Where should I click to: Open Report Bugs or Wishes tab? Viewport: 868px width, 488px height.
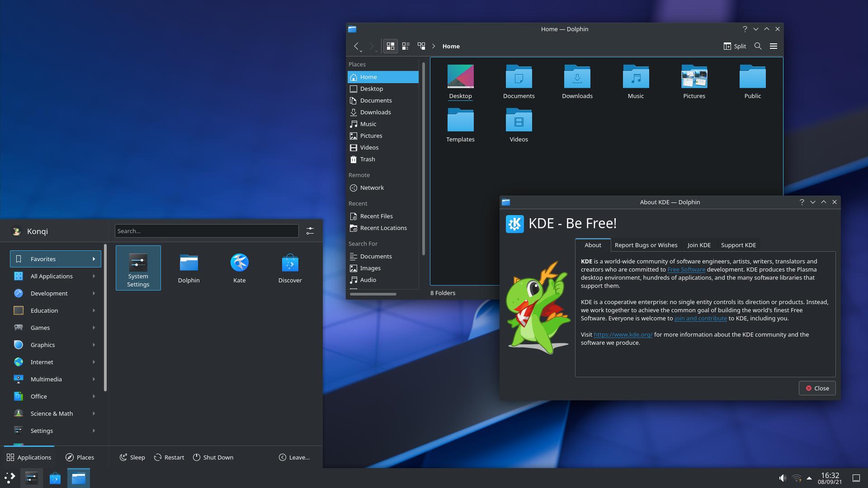646,245
